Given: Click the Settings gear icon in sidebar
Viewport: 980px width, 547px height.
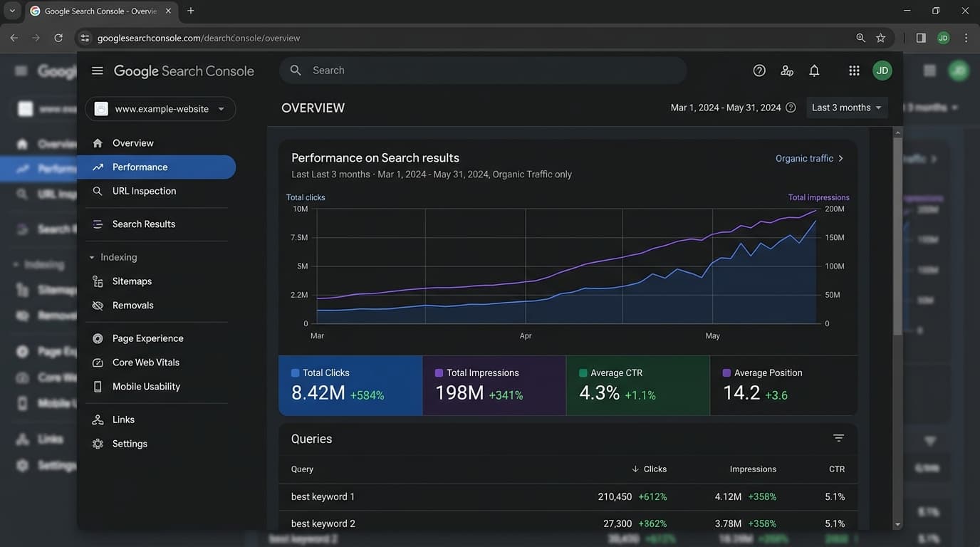Looking at the screenshot, I should [98, 444].
